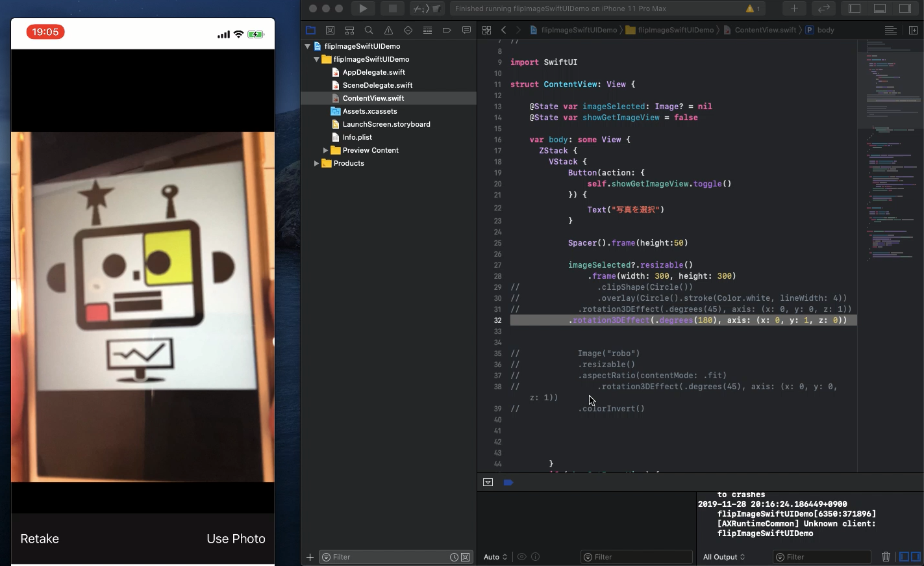Open the related items grid menu

click(x=486, y=30)
